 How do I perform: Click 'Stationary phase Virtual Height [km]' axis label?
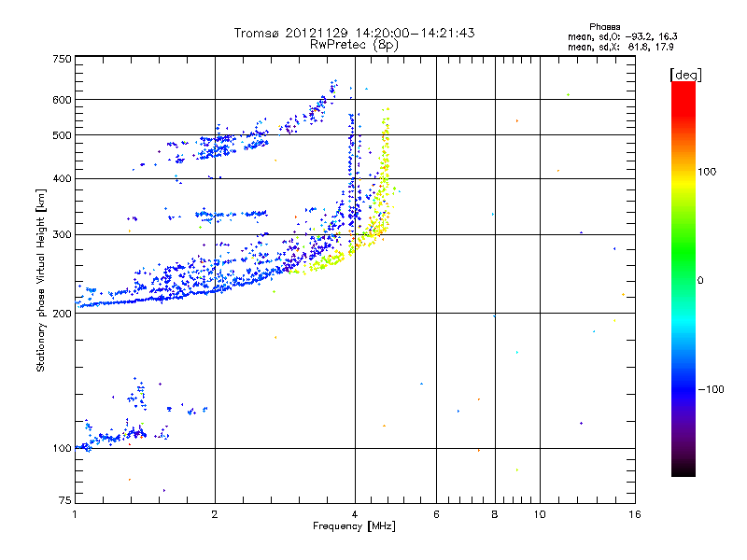tap(41, 280)
